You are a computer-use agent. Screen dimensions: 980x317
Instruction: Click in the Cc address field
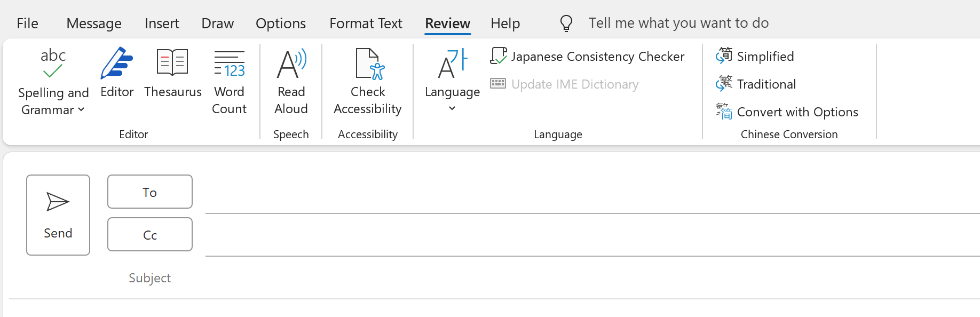tap(592, 236)
